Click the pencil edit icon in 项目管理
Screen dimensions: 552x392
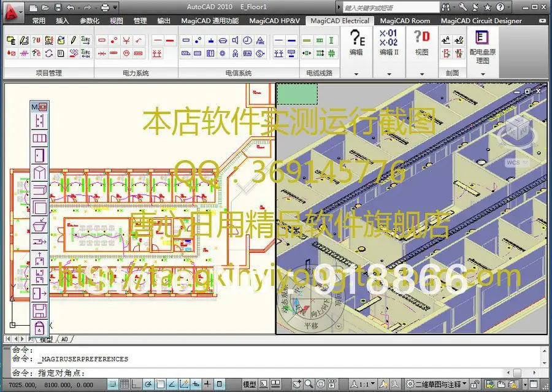pos(73,40)
